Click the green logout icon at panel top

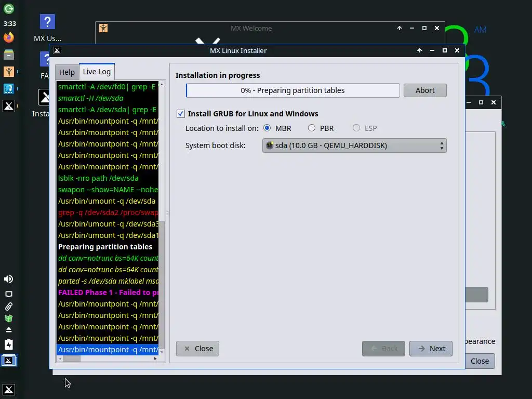point(9,8)
